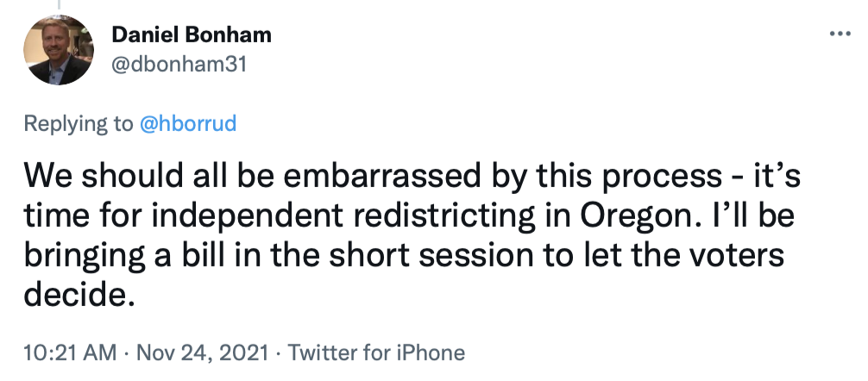Screen dimensions: 868x381
Task: Click Daniel Bonham's profile avatar photo
Action: tap(60, 50)
